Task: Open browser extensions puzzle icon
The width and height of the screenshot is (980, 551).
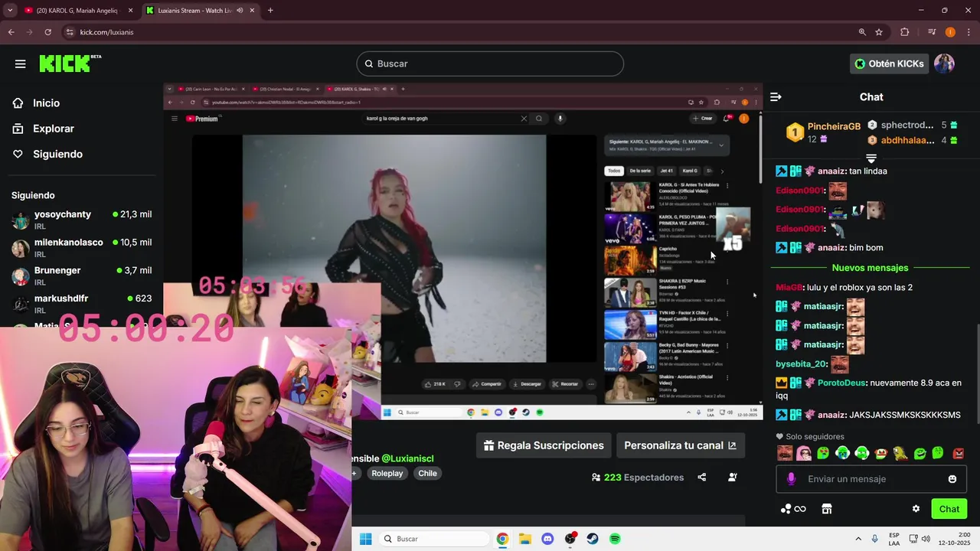Action: [x=905, y=32]
